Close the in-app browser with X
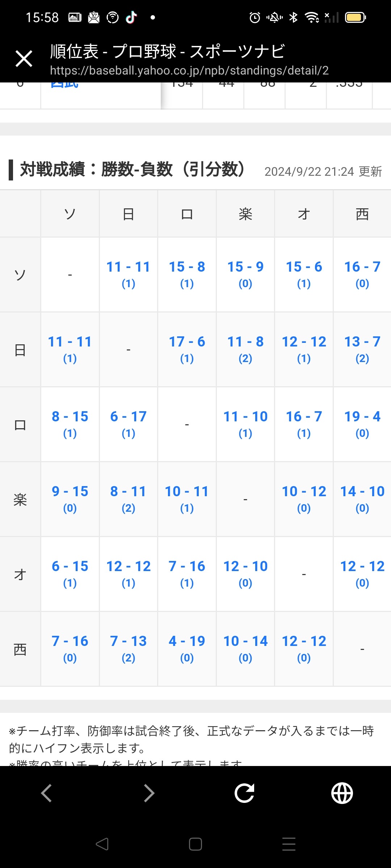The image size is (391, 868). click(x=24, y=59)
